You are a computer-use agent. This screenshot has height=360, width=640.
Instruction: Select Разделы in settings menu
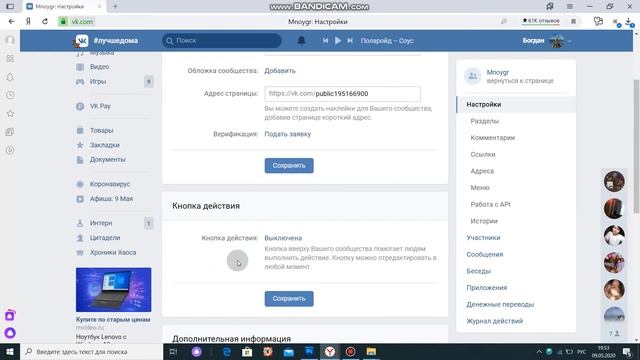[484, 121]
